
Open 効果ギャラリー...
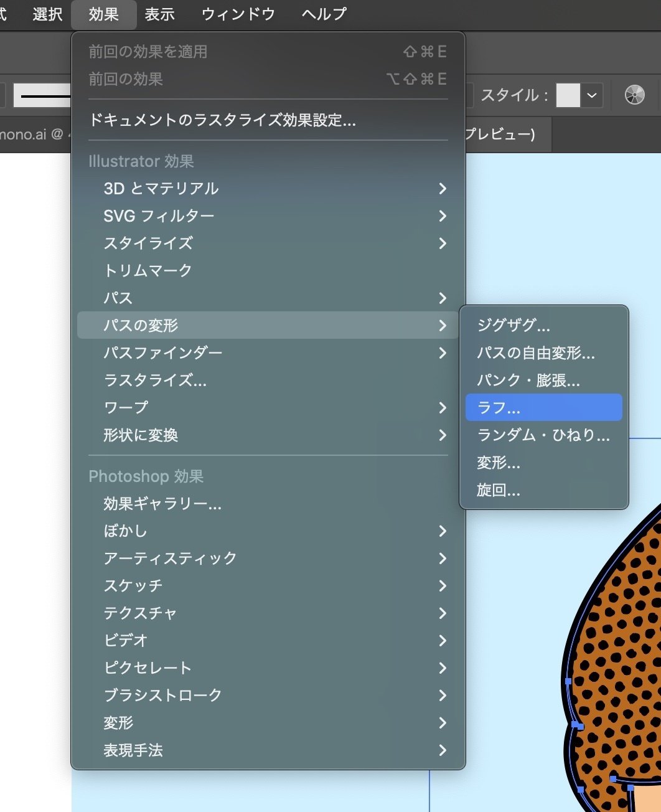pos(268,503)
